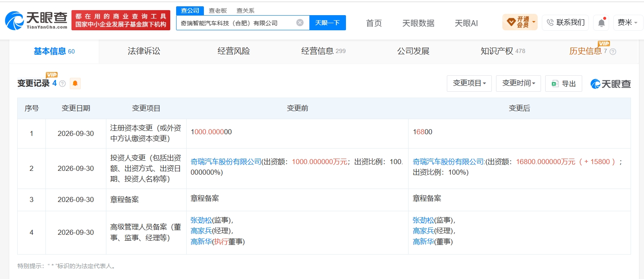Click the help icon beside 历史信息

pos(612,51)
